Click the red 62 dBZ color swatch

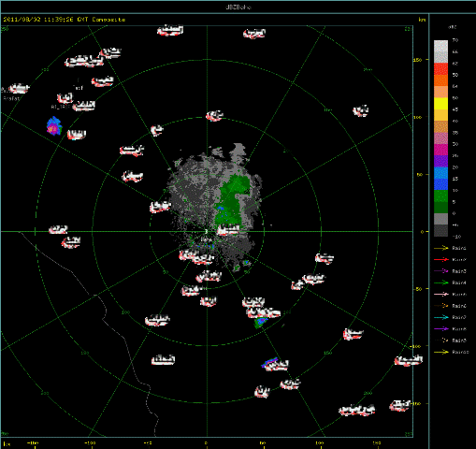[x=440, y=69]
